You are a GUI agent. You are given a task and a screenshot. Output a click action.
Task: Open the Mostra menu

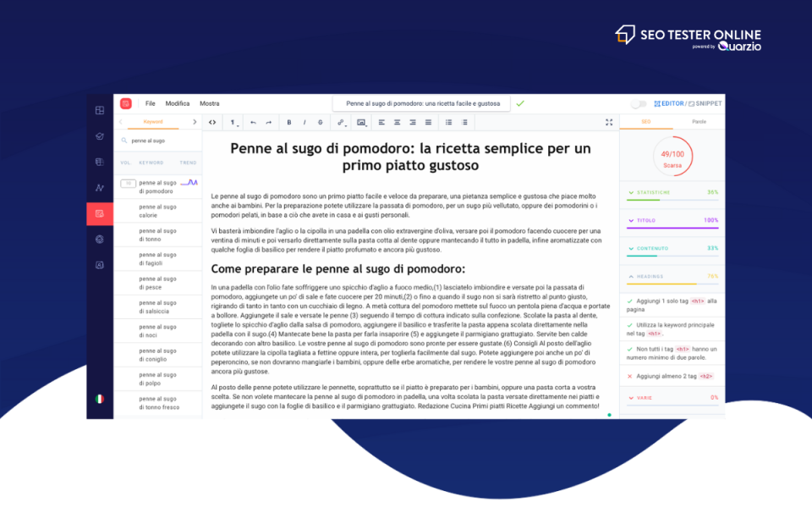click(210, 103)
